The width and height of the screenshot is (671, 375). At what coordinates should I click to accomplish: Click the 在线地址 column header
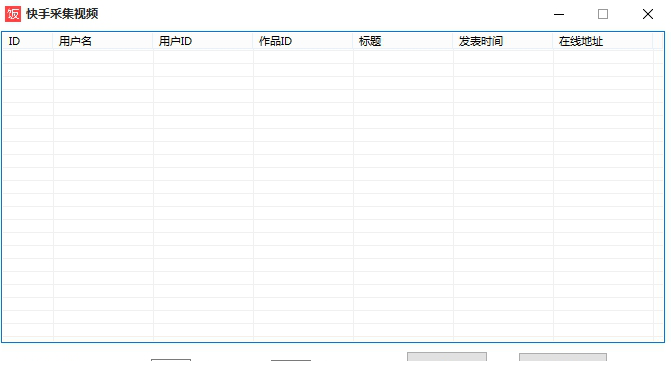pos(603,41)
